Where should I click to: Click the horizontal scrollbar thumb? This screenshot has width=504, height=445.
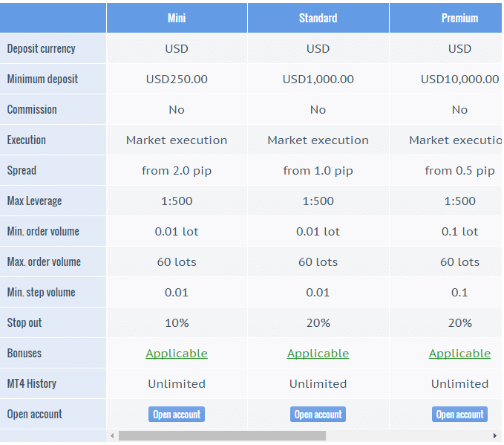(x=222, y=435)
